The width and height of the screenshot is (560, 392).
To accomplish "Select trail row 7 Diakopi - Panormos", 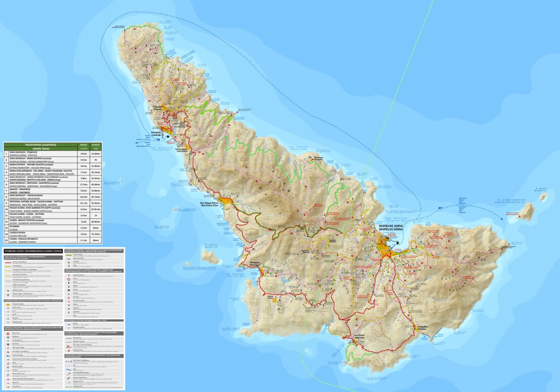I will click(x=53, y=190).
